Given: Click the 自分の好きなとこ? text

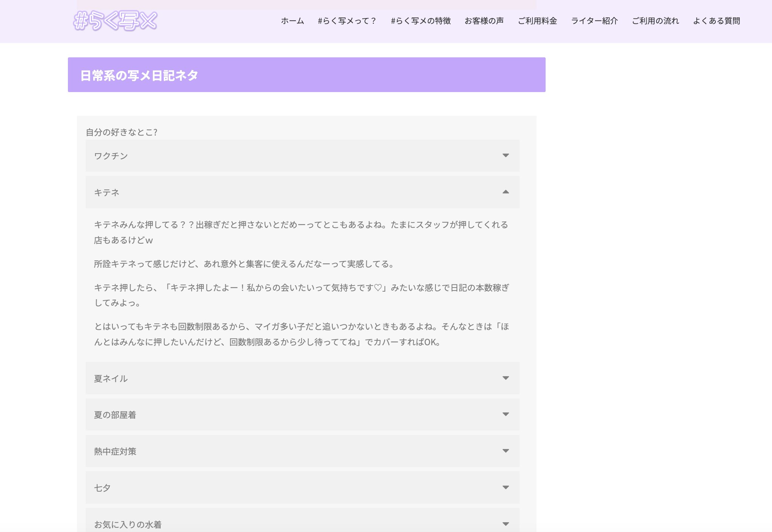Looking at the screenshot, I should (x=121, y=132).
